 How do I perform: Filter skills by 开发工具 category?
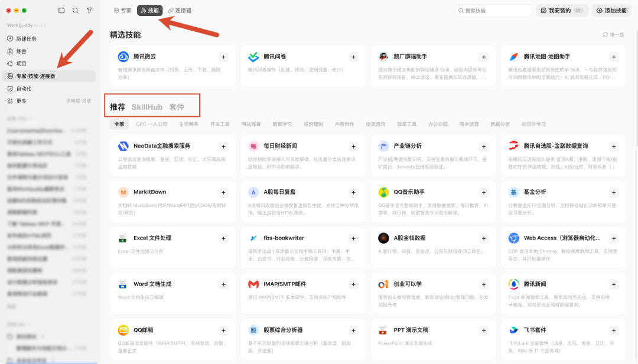pos(220,124)
